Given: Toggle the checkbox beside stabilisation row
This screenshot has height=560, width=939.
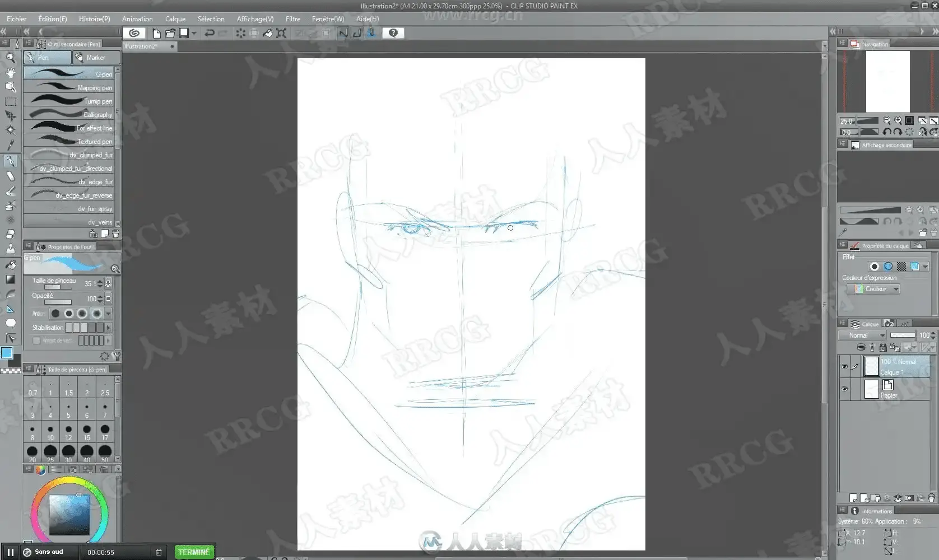Looking at the screenshot, I should point(36,340).
